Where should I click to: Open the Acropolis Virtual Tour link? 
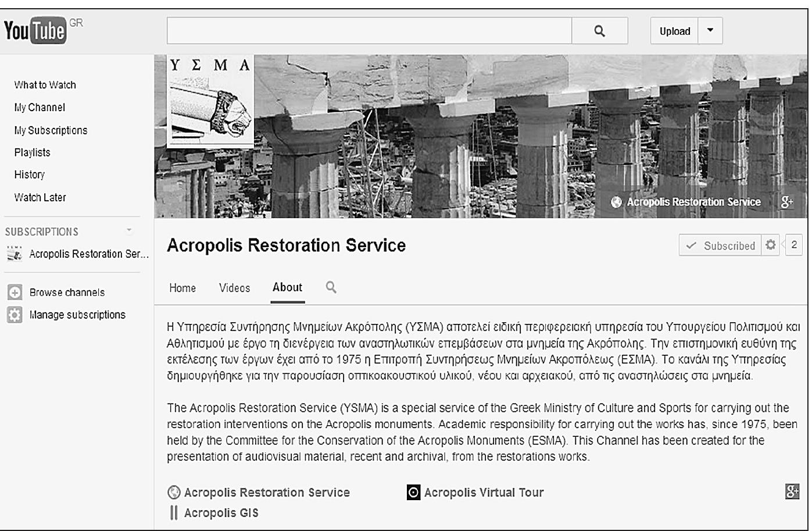483,493
